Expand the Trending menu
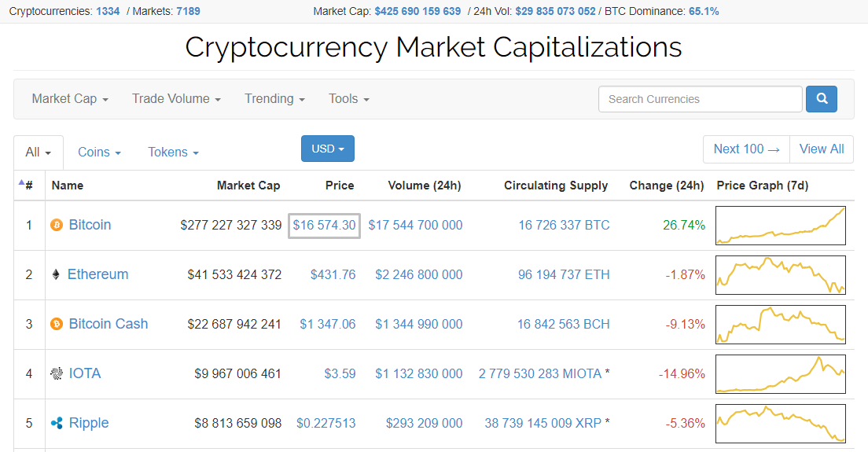The image size is (868, 452). pos(274,99)
